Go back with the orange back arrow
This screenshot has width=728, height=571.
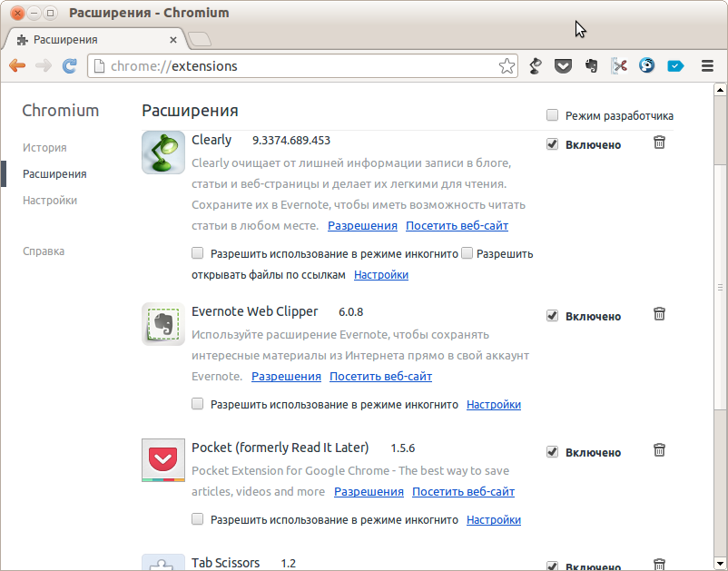17,66
